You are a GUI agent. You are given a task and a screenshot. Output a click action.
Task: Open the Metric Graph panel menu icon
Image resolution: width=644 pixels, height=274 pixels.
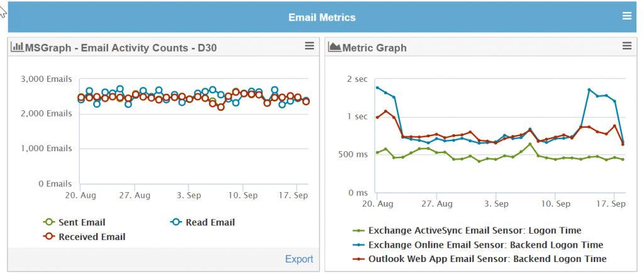[627, 46]
